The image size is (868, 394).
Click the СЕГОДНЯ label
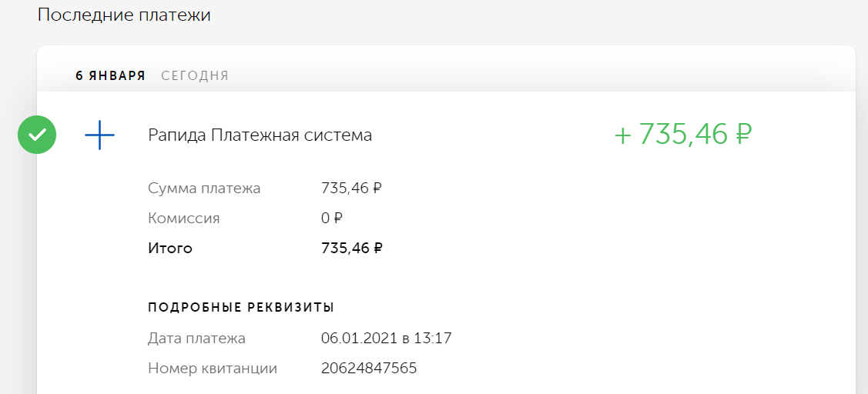195,76
